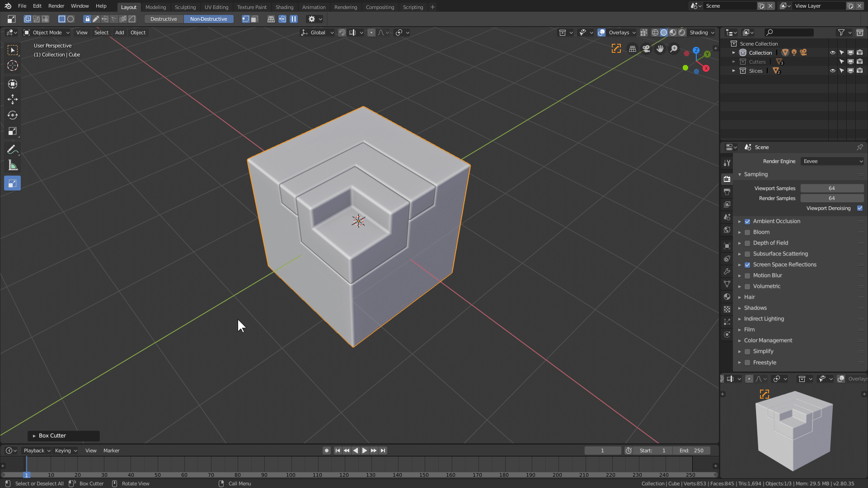
Task: Toggle camera view in viewport
Action: point(646,49)
